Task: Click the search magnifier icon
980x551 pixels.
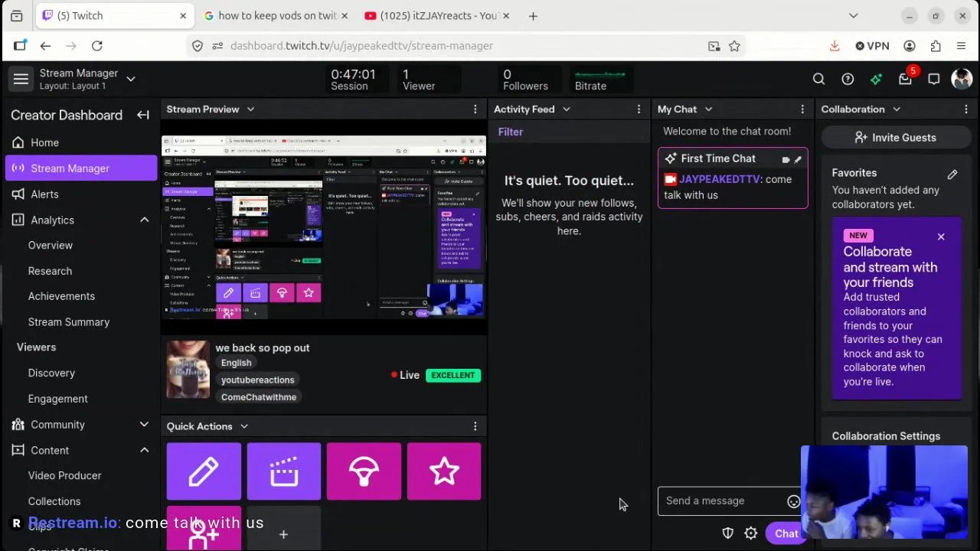Action: (818, 79)
